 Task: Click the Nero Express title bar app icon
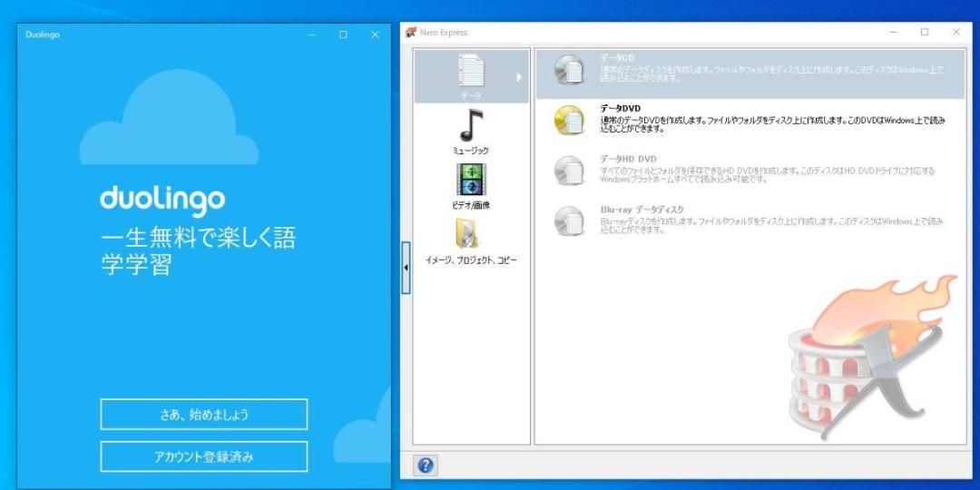click(411, 33)
